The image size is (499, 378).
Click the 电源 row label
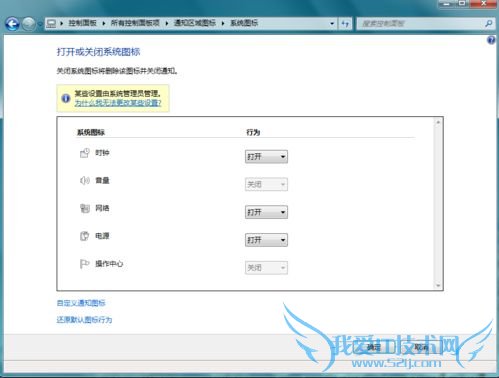[x=102, y=236]
